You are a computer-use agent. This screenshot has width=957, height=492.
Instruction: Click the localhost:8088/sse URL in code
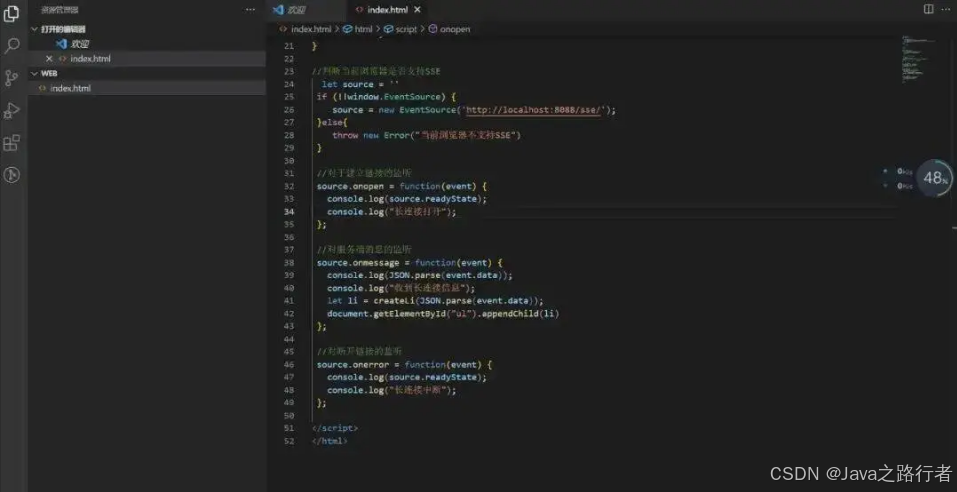pos(534,110)
